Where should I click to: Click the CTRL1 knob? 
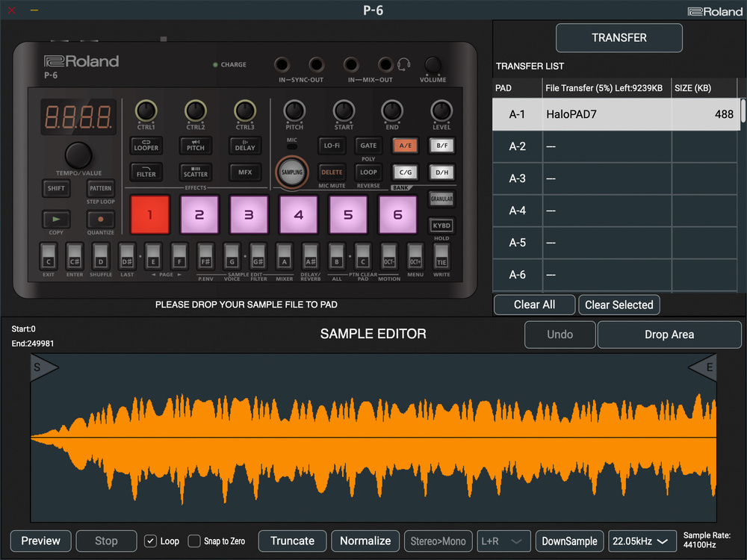(146, 111)
